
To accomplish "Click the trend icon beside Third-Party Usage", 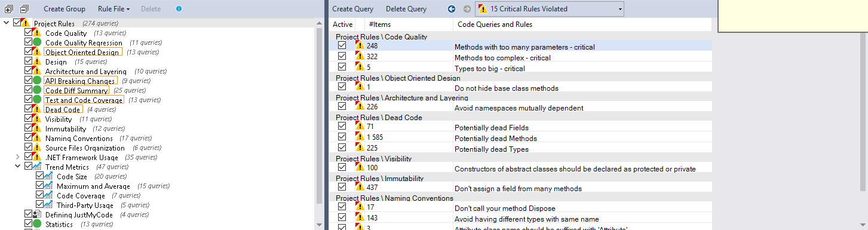I will [48, 205].
